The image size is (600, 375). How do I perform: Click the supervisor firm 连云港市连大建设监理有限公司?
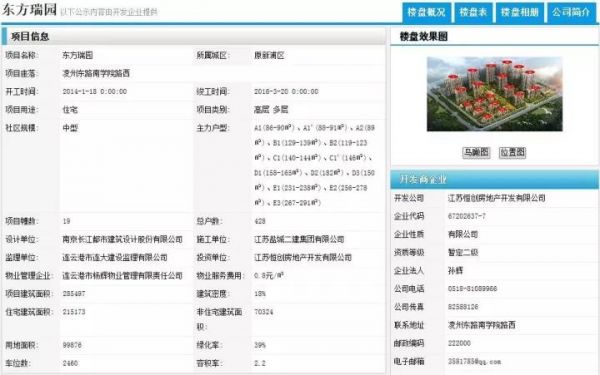point(115,258)
